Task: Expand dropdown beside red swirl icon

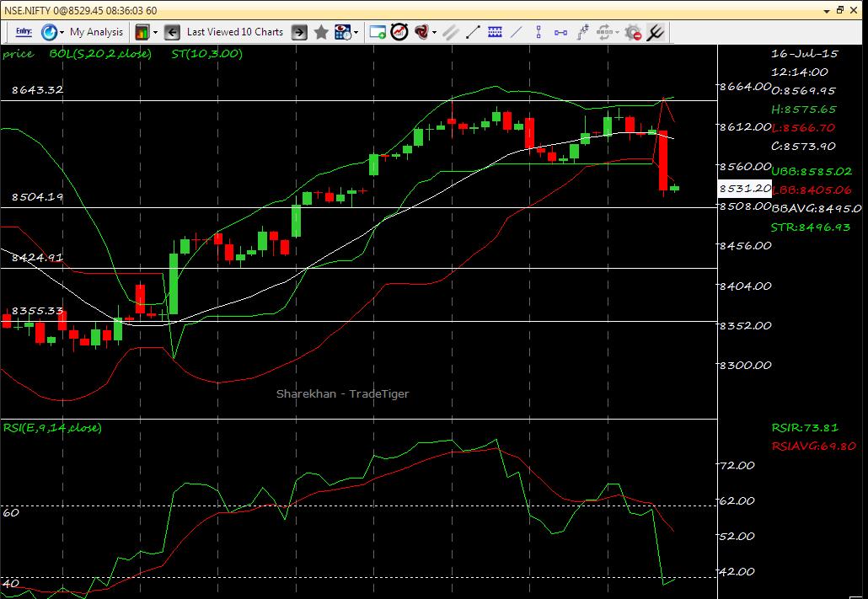Action: point(434,32)
